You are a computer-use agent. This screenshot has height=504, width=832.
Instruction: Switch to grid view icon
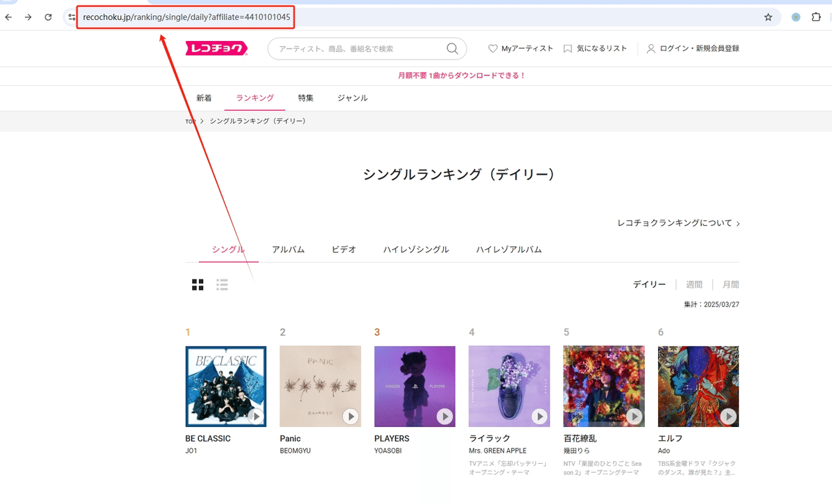click(x=198, y=284)
